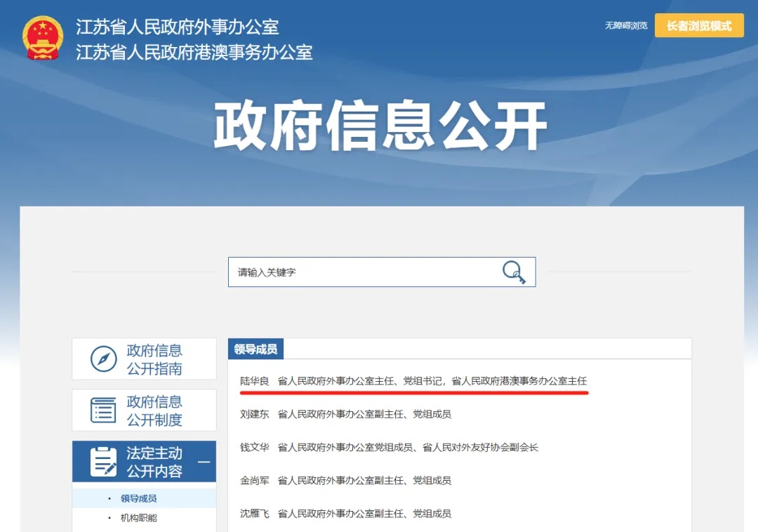Screen dimensions: 758x532
Task: Open leader 金尚军 profile entry
Action: (x=255, y=481)
